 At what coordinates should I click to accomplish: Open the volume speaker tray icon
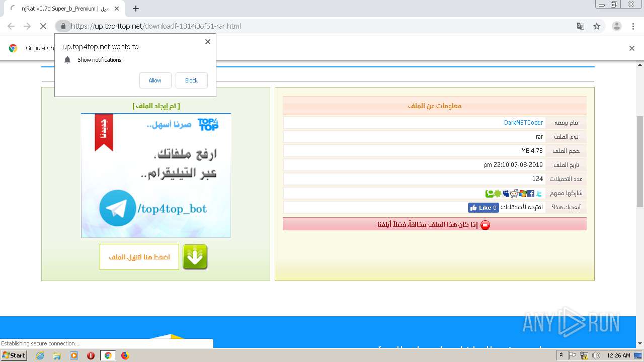click(596, 355)
